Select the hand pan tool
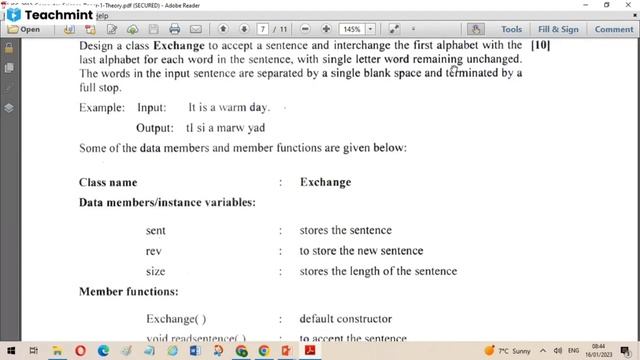The height and width of the screenshot is (360, 640). [476, 29]
